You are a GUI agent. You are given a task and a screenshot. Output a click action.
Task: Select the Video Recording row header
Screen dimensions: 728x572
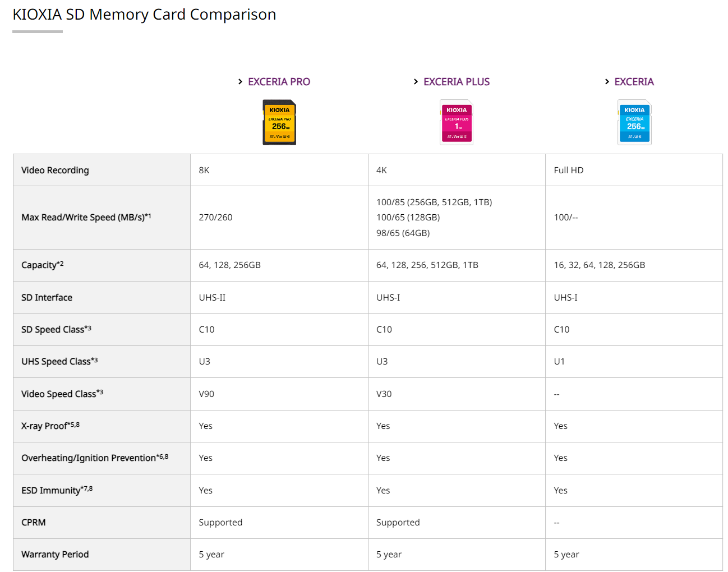(x=55, y=170)
